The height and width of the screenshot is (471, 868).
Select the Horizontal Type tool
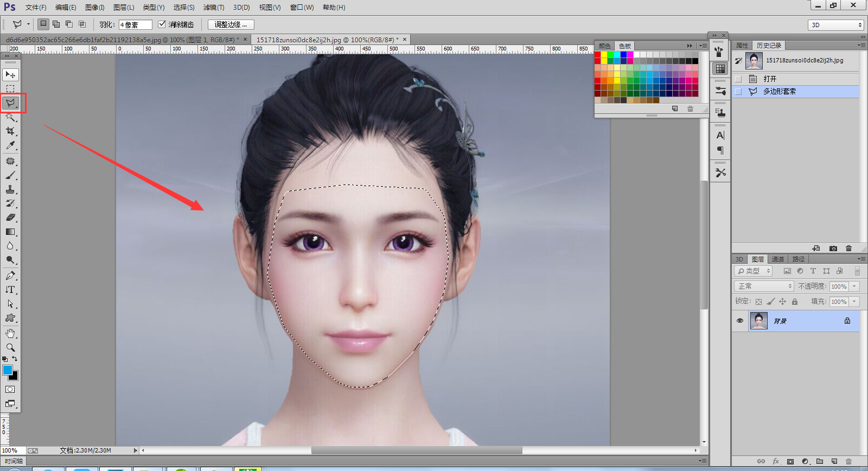pos(10,290)
